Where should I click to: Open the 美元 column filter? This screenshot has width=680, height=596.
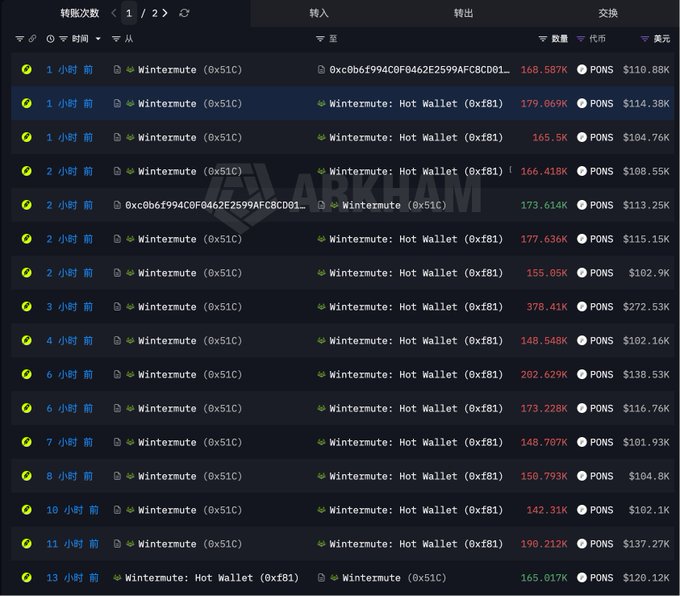click(x=645, y=39)
